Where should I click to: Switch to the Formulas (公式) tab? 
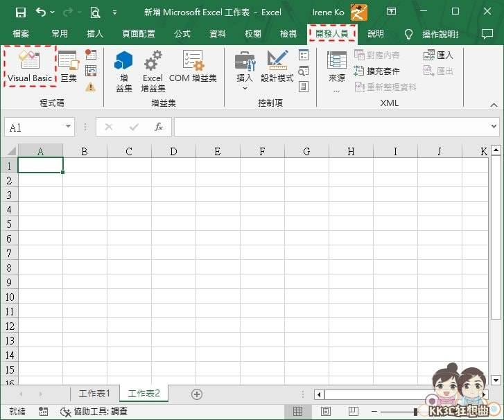click(x=182, y=34)
